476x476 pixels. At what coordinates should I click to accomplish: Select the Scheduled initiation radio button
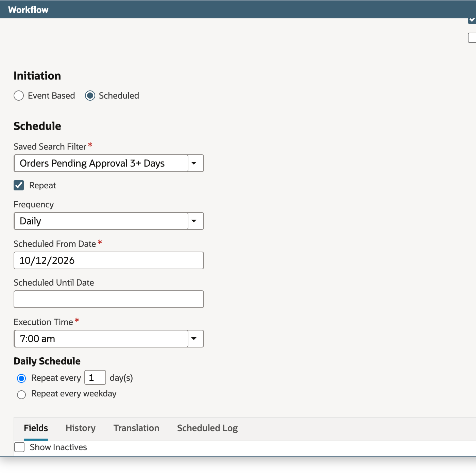pos(90,96)
